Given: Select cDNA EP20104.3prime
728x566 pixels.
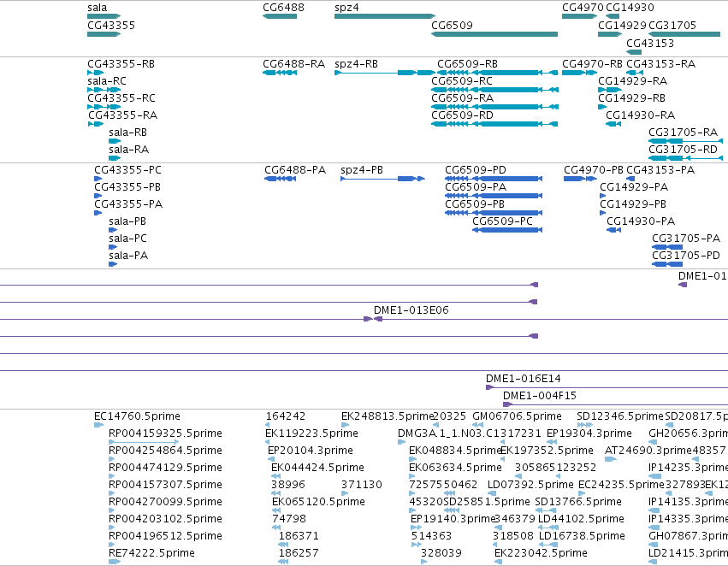Looking at the screenshot, I should pyautogui.click(x=311, y=451).
